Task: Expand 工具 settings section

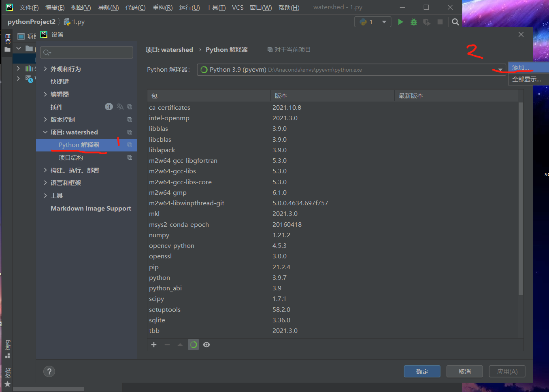Action: point(45,195)
